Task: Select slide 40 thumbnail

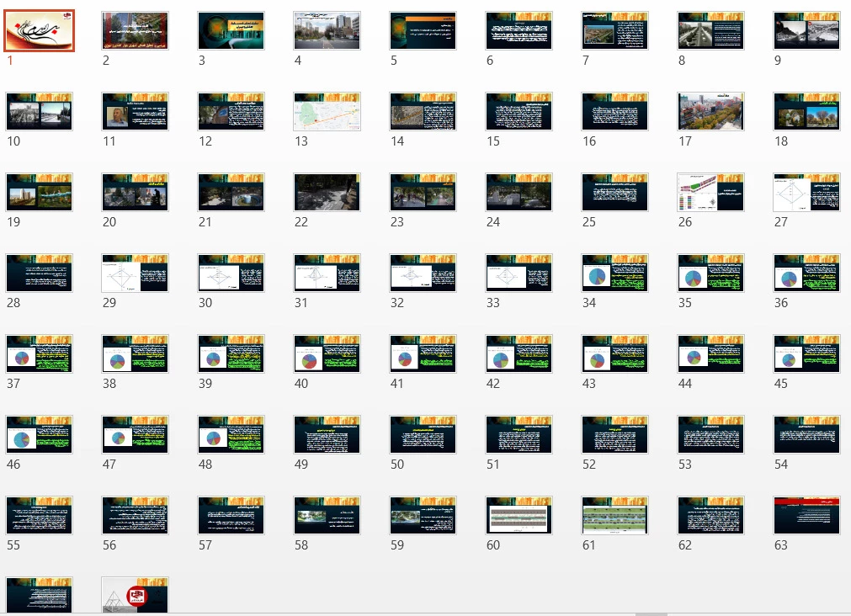Action: click(327, 354)
